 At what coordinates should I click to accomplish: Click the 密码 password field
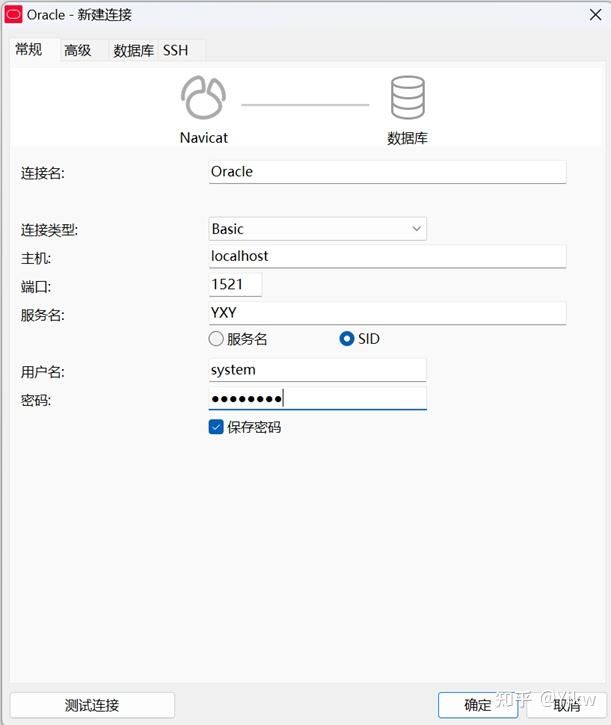pos(317,398)
